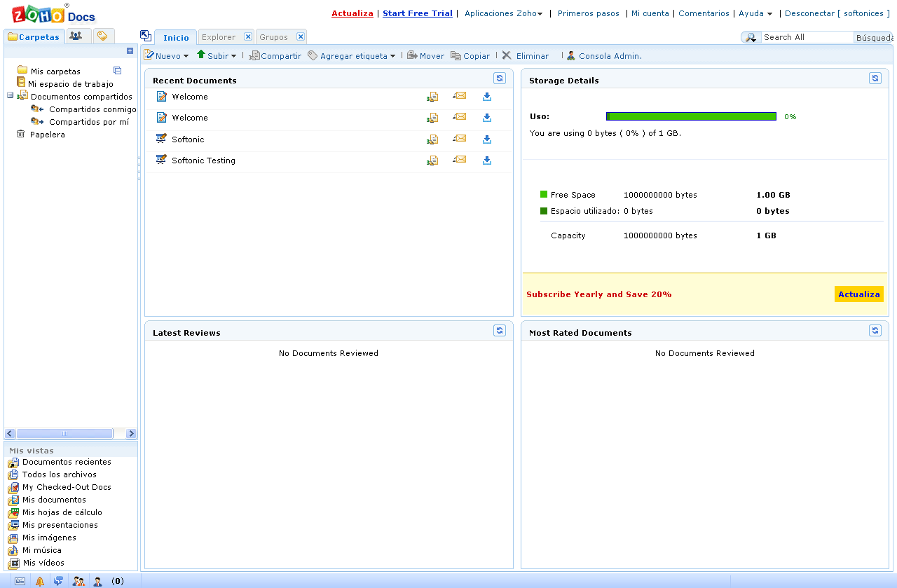Close the Explorer tab

[x=248, y=36]
